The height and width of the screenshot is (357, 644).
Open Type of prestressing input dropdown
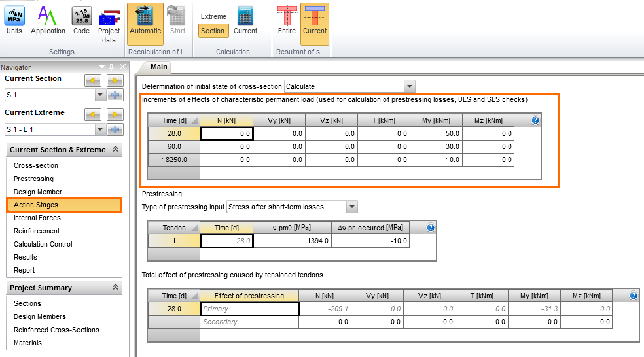pyautogui.click(x=351, y=207)
